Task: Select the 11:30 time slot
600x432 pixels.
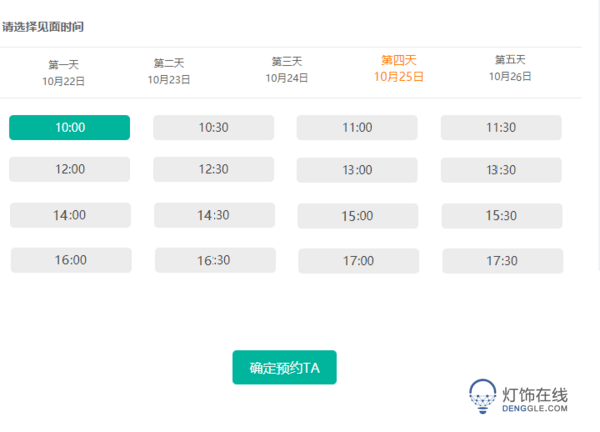Action: (501, 127)
